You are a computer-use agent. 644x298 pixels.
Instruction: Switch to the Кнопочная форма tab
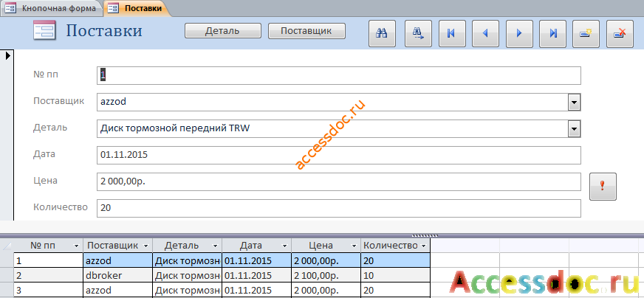[52, 8]
